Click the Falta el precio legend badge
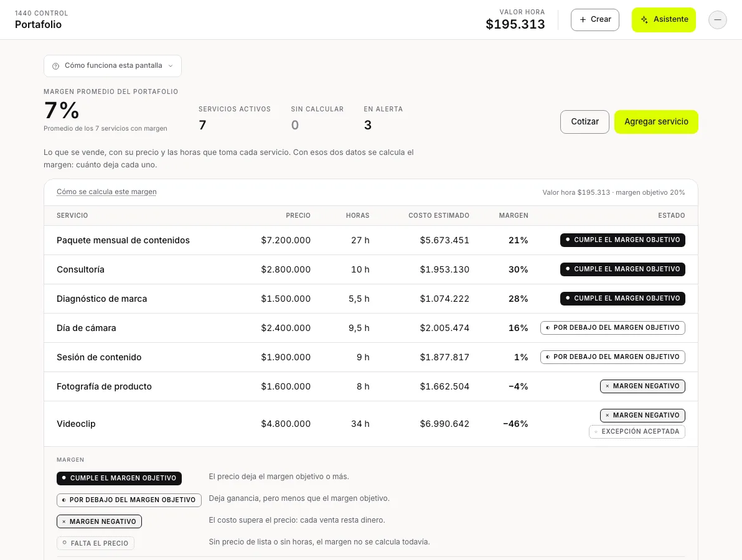742x560 pixels. click(96, 543)
